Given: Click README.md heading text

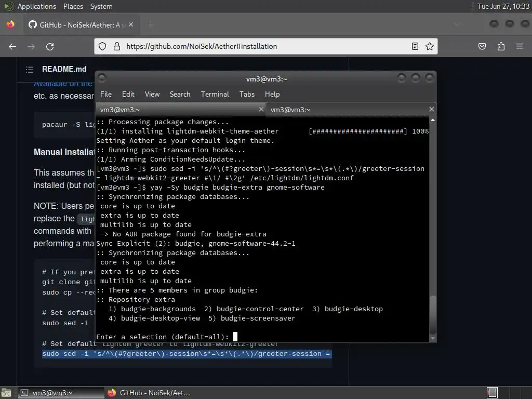Looking at the screenshot, I should pos(64,69).
